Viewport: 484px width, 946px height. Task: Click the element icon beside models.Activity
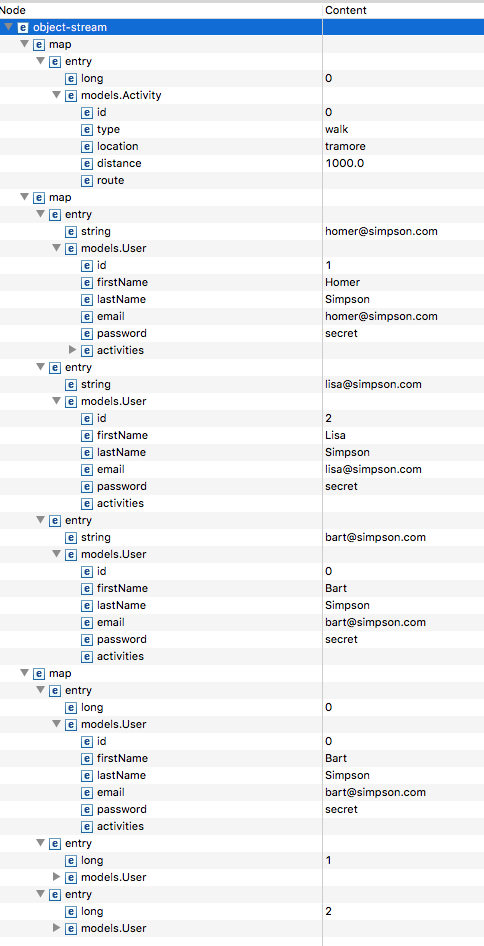(x=71, y=95)
